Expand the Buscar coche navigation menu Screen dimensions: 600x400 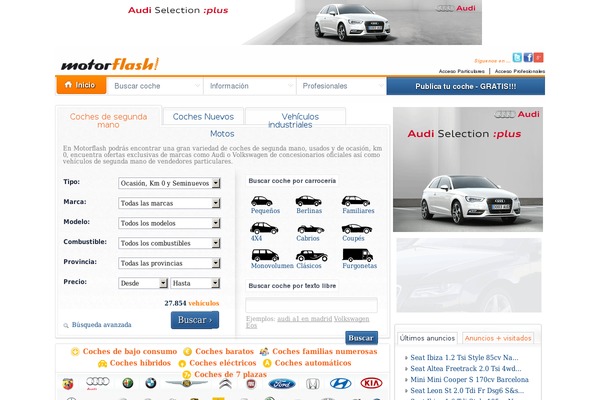pos(155,86)
